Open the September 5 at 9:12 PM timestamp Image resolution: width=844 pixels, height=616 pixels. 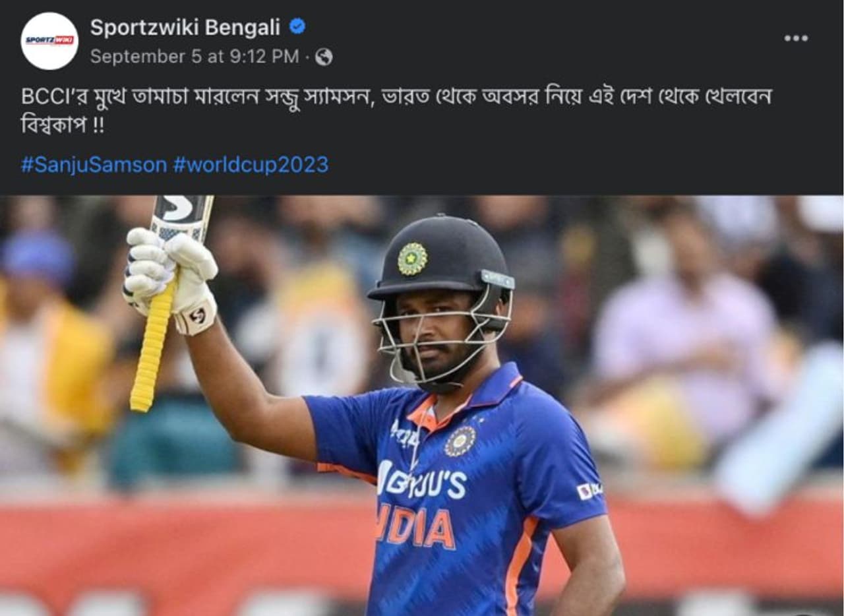pyautogui.click(x=195, y=57)
